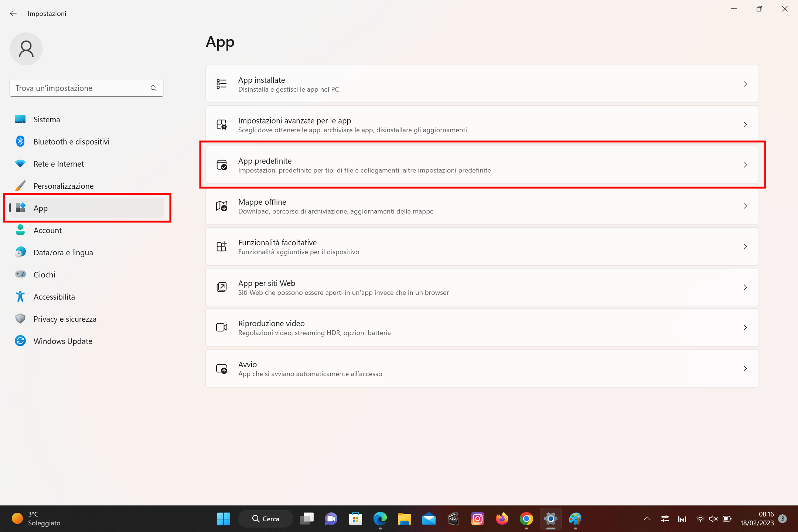
Task: Launch Instagram from the taskbar
Action: coord(477,519)
